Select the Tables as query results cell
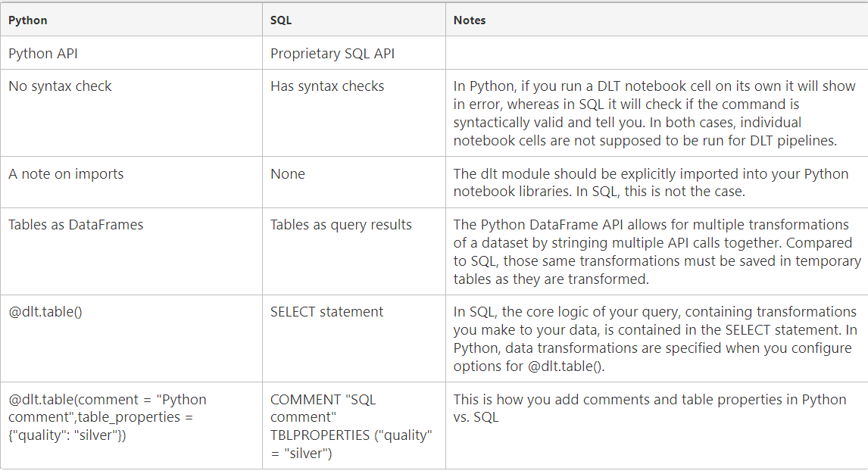The width and height of the screenshot is (868, 474). point(354,251)
